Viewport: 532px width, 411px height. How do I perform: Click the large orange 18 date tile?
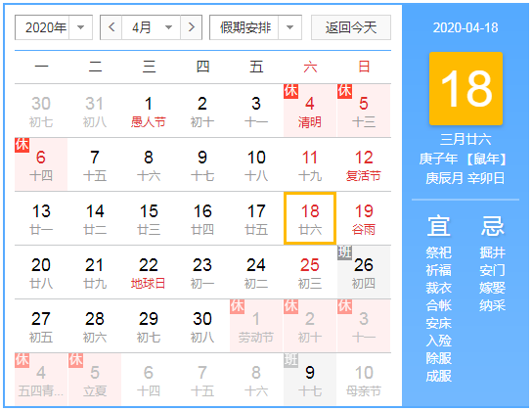click(x=465, y=89)
